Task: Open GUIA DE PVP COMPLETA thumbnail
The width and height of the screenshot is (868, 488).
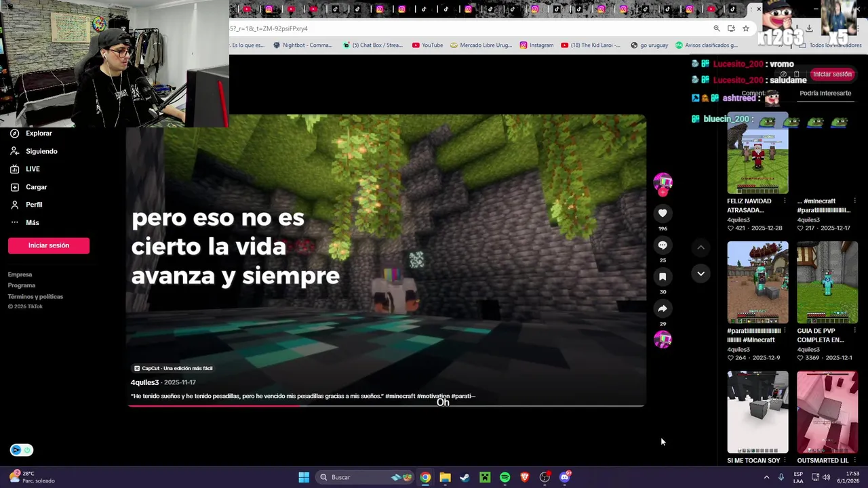Action: (827, 283)
